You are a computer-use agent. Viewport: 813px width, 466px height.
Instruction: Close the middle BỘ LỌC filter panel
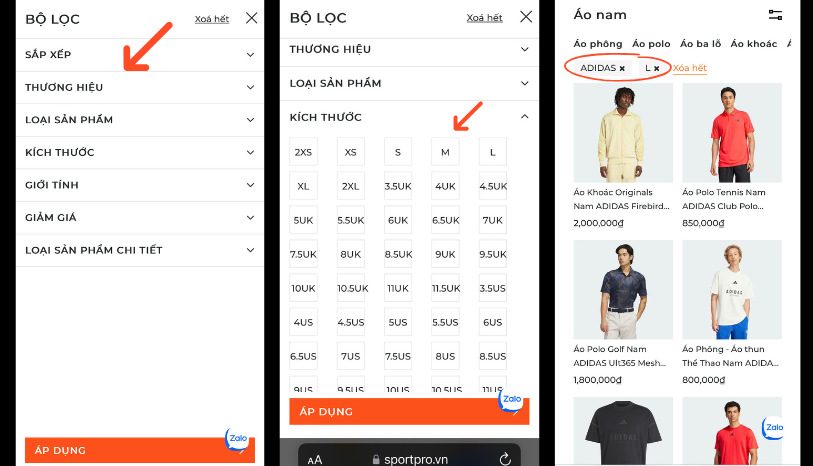[526, 17]
